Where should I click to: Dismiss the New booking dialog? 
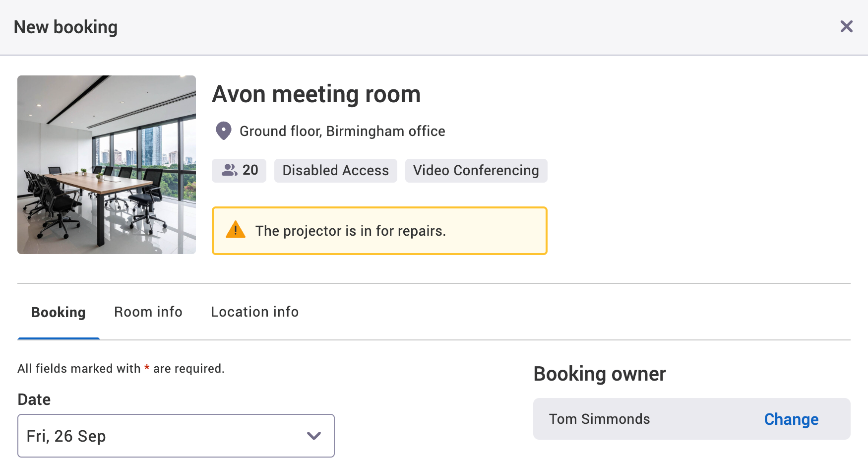tap(846, 26)
